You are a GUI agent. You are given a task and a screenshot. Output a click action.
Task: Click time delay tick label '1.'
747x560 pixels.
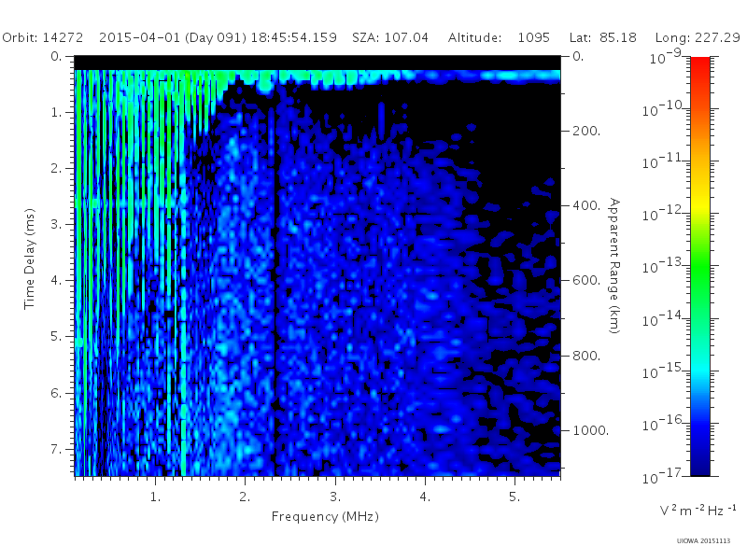point(57,112)
